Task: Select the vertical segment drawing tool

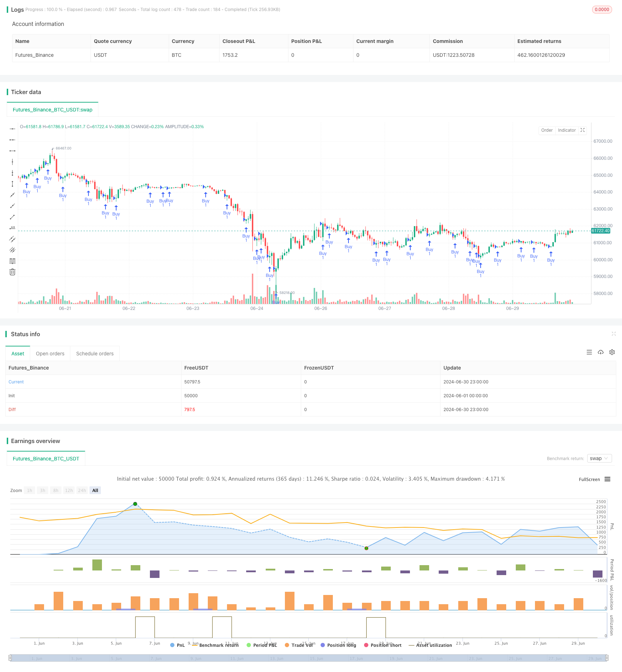Action: point(12,184)
